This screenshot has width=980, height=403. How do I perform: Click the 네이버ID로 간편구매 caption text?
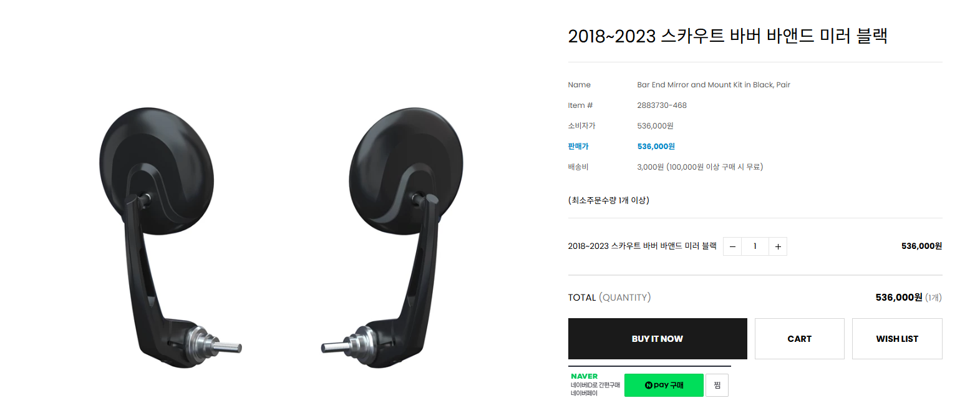(595, 385)
